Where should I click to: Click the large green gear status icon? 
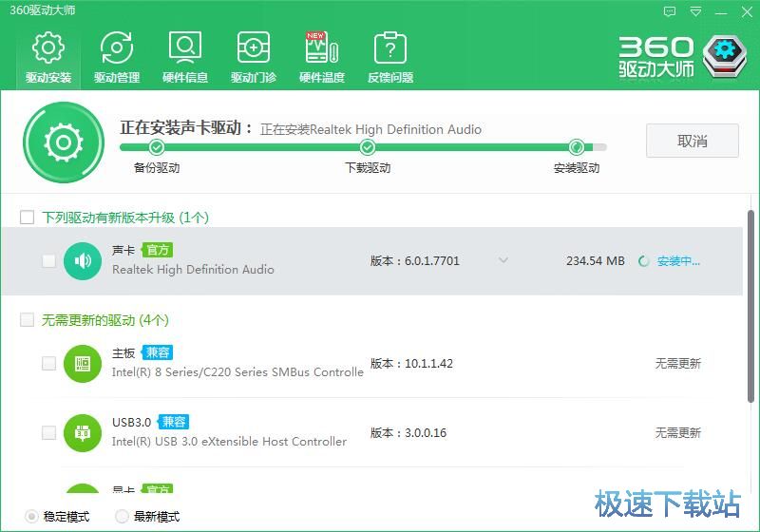(x=64, y=142)
